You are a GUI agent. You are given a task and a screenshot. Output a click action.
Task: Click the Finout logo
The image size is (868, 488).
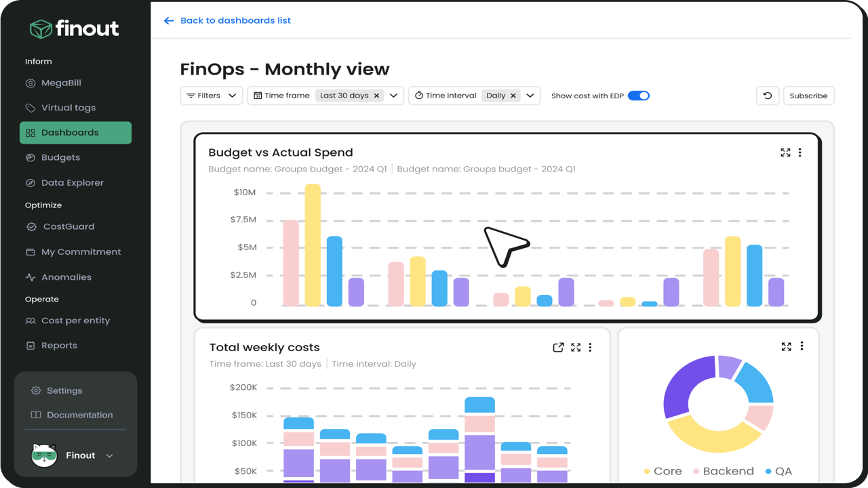[x=75, y=28]
